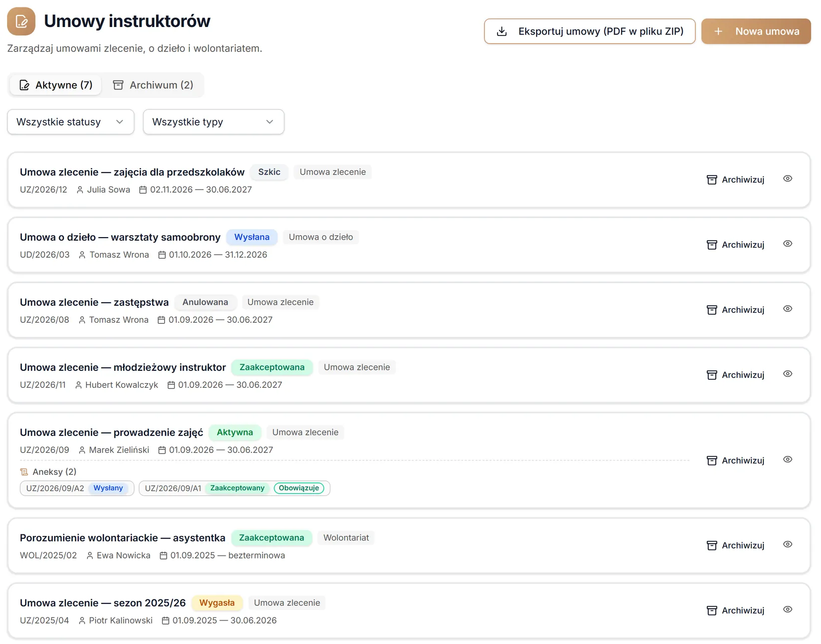
Task: Select instructor name Hubert Kowalczyk
Action: (122, 385)
